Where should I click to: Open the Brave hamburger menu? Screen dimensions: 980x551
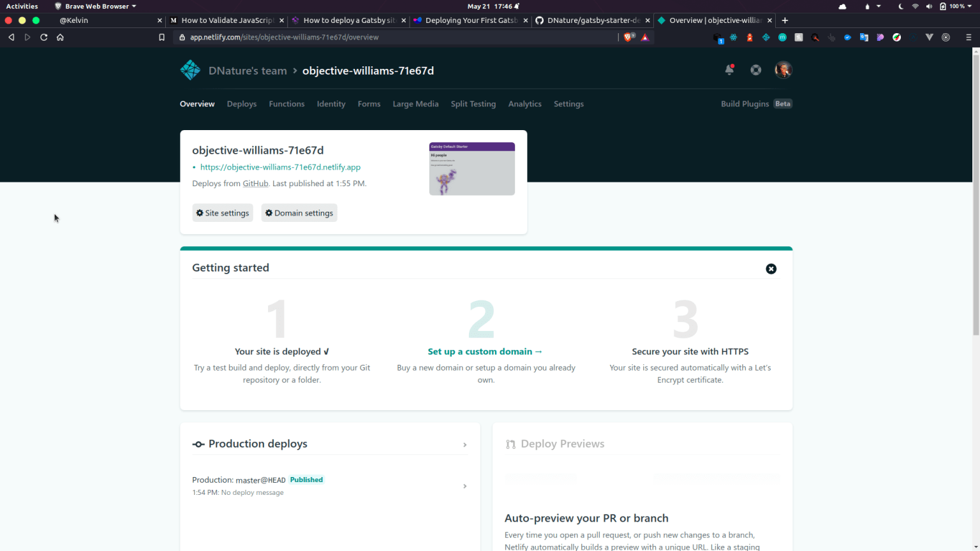pyautogui.click(x=969, y=37)
